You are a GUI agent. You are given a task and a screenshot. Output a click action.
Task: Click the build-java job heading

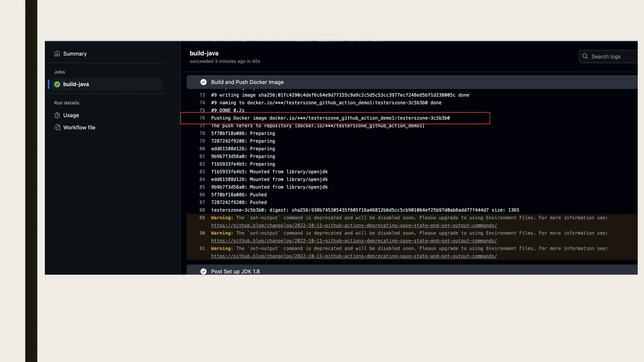[204, 53]
